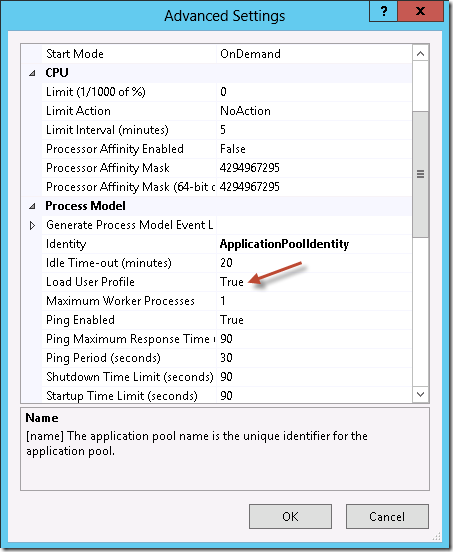453x552 pixels.
Task: Select the Limit Action label
Action: pyautogui.click(x=78, y=111)
